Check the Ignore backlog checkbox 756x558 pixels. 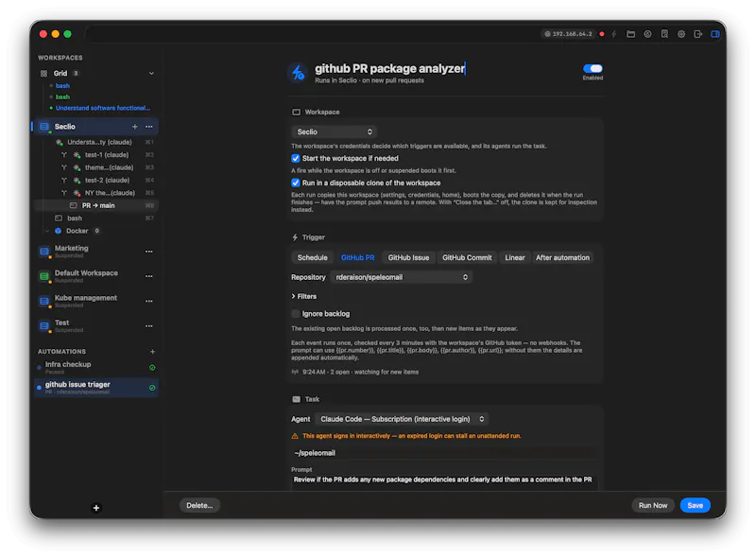point(296,314)
